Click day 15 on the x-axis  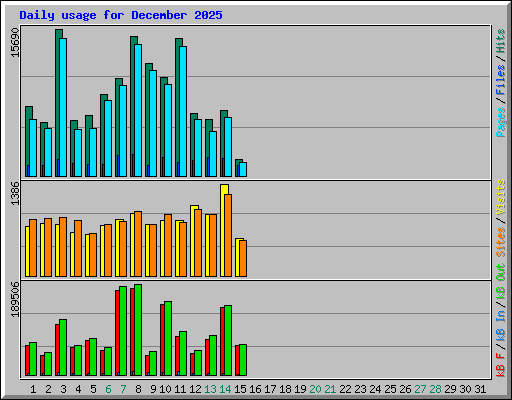pos(240,389)
